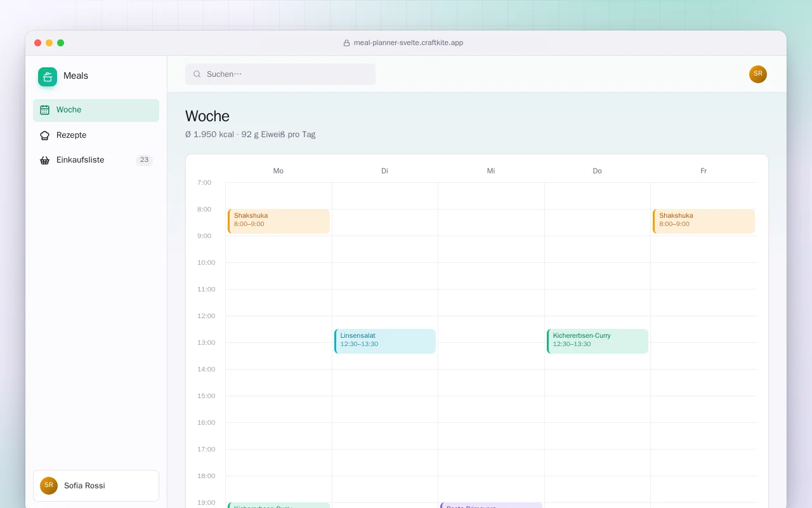
Task: Click the meal-planner-svelte.craftkite.app address
Action: coord(409,43)
